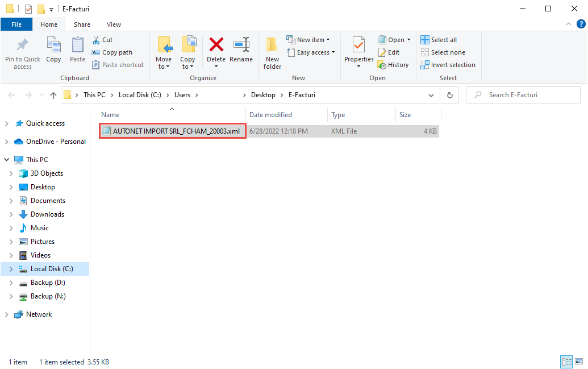Image resolution: width=588 pixels, height=369 pixels.
Task: Select AUTONET IMPORT SRL_FCHAM_20003.xml file
Action: [173, 131]
